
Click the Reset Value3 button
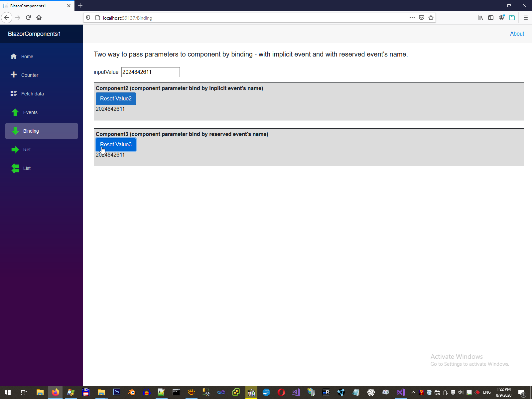[116, 145]
